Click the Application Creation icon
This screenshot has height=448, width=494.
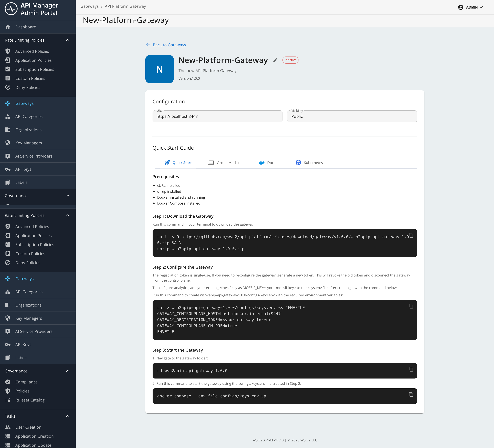pos(8,436)
